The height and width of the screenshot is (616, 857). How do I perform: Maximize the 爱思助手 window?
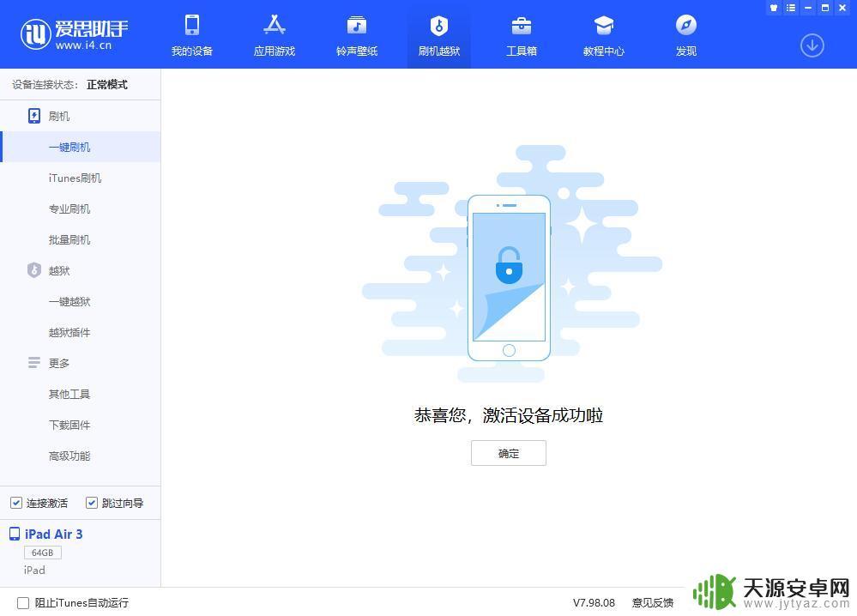click(825, 8)
